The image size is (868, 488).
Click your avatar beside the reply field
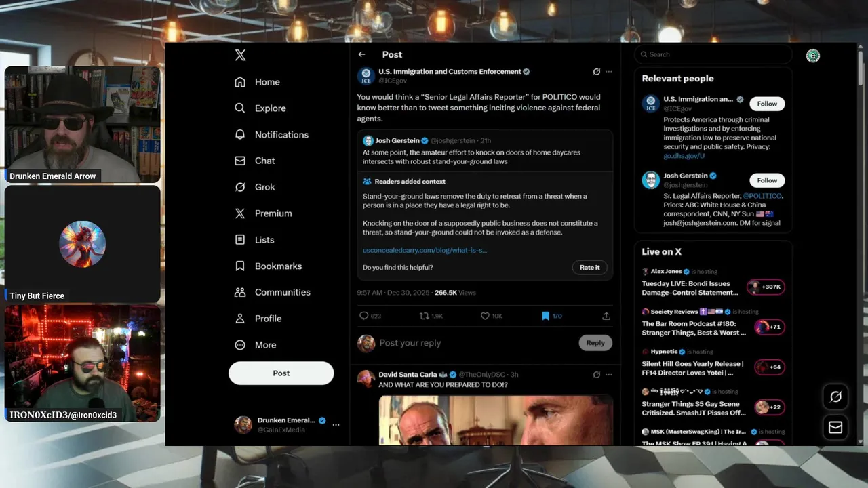[366, 343]
